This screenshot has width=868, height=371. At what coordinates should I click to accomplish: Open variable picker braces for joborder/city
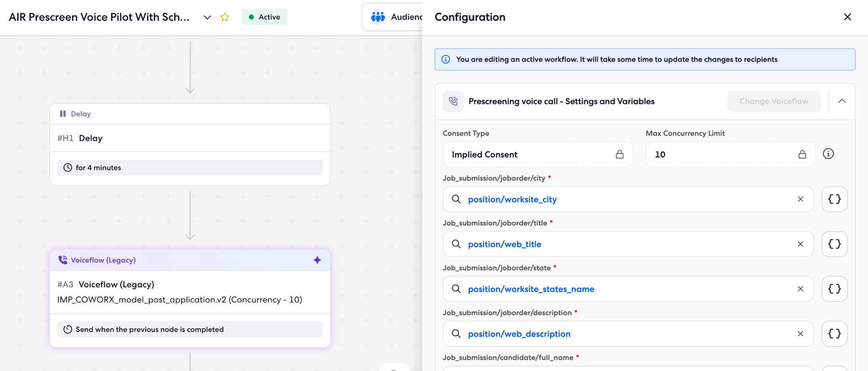tap(835, 199)
